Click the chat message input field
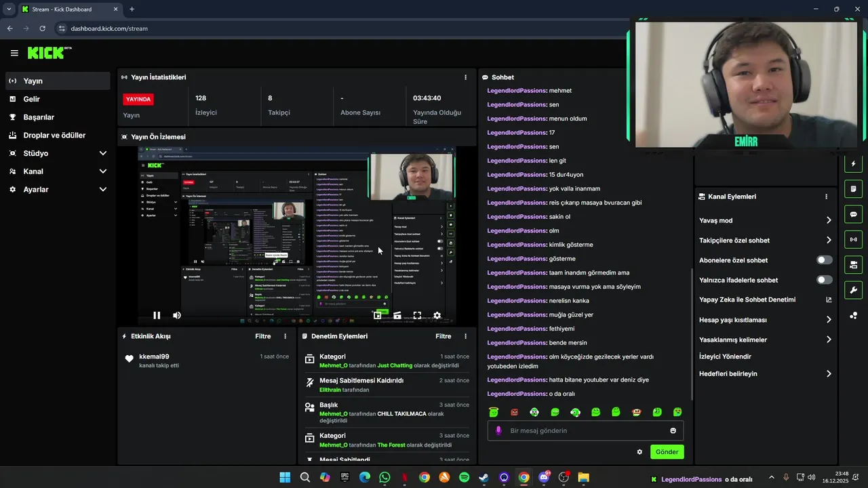The height and width of the screenshot is (488, 868). point(585,430)
